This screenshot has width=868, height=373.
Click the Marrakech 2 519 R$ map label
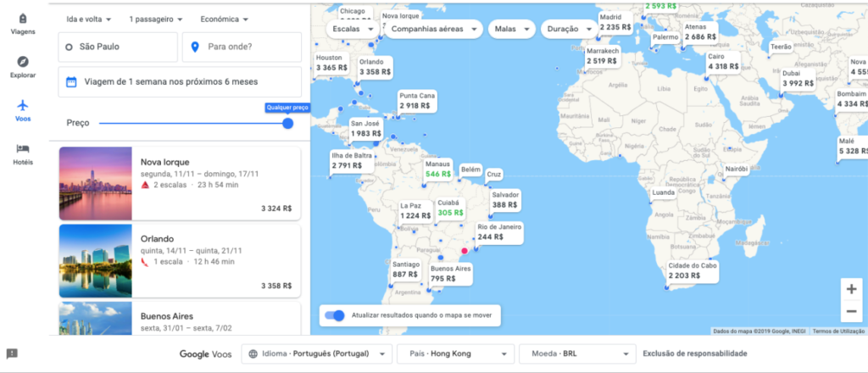603,57
